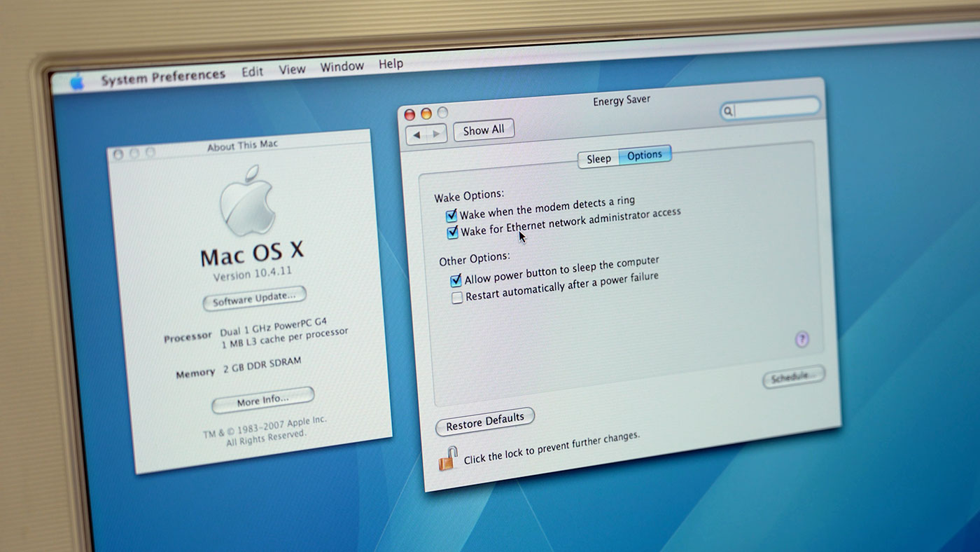Open the Window menu

(x=342, y=67)
